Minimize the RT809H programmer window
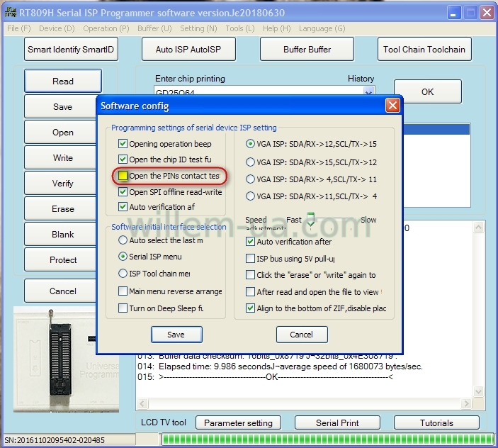This screenshot has width=498, height=448. click(454, 13)
